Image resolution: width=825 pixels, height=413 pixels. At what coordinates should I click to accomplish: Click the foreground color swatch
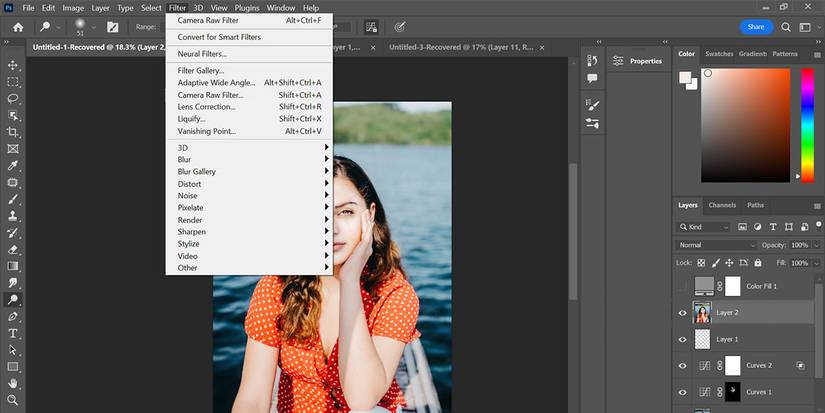(x=685, y=78)
